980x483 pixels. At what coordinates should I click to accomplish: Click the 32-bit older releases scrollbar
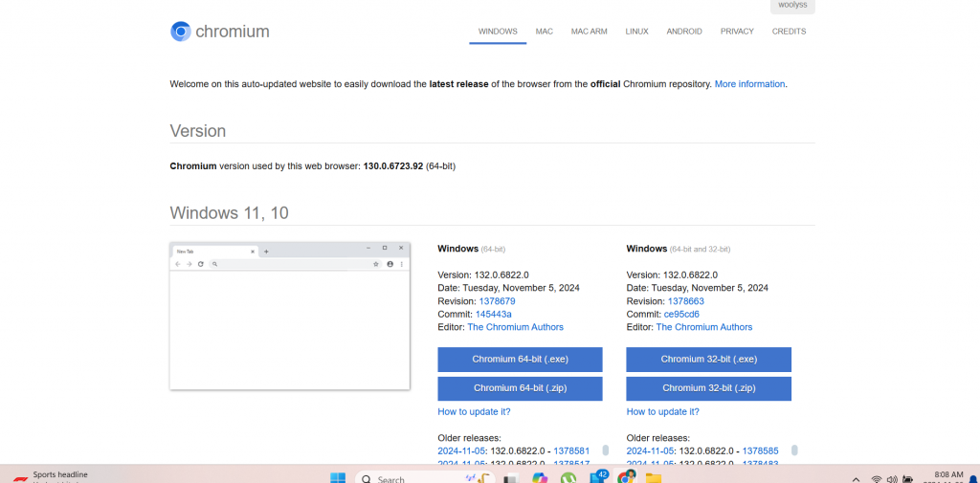(794, 450)
